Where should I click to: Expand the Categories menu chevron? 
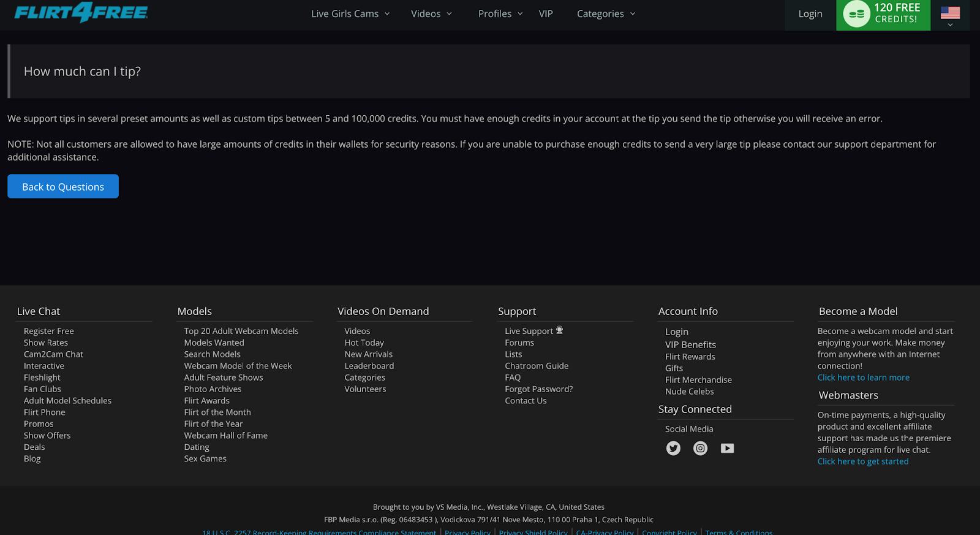click(633, 14)
